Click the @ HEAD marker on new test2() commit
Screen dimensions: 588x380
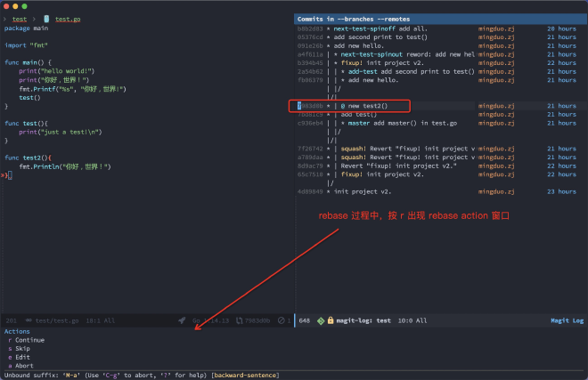[x=340, y=106]
